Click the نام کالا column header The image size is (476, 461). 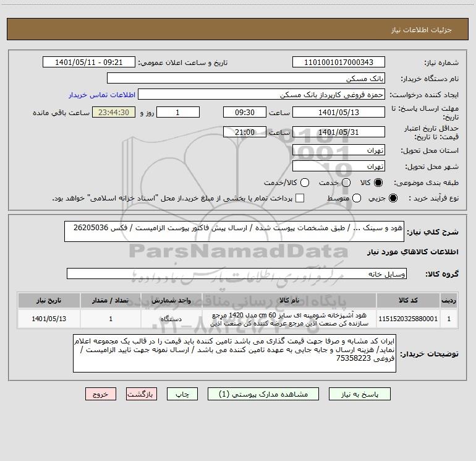pyautogui.click(x=289, y=300)
